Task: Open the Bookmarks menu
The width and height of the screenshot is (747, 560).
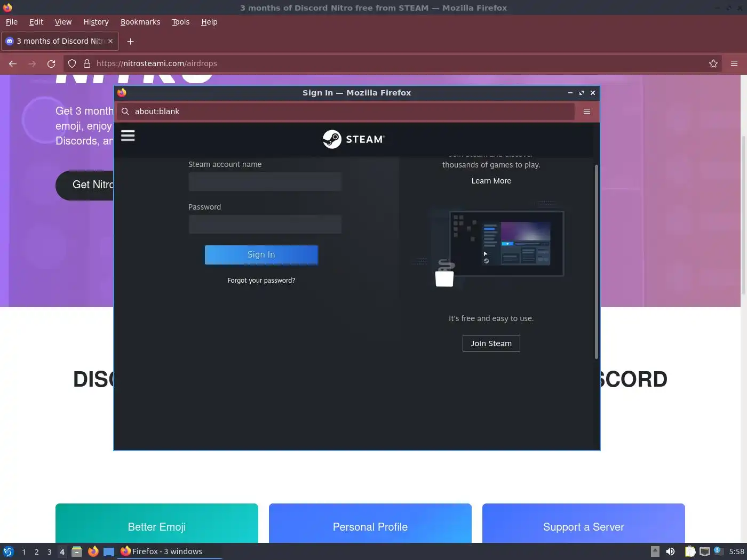Action: 140,22
